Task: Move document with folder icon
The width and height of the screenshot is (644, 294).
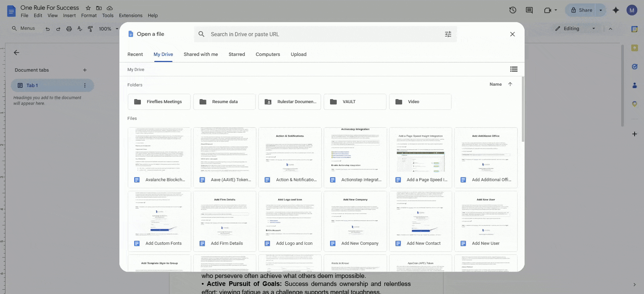Action: pos(99,8)
